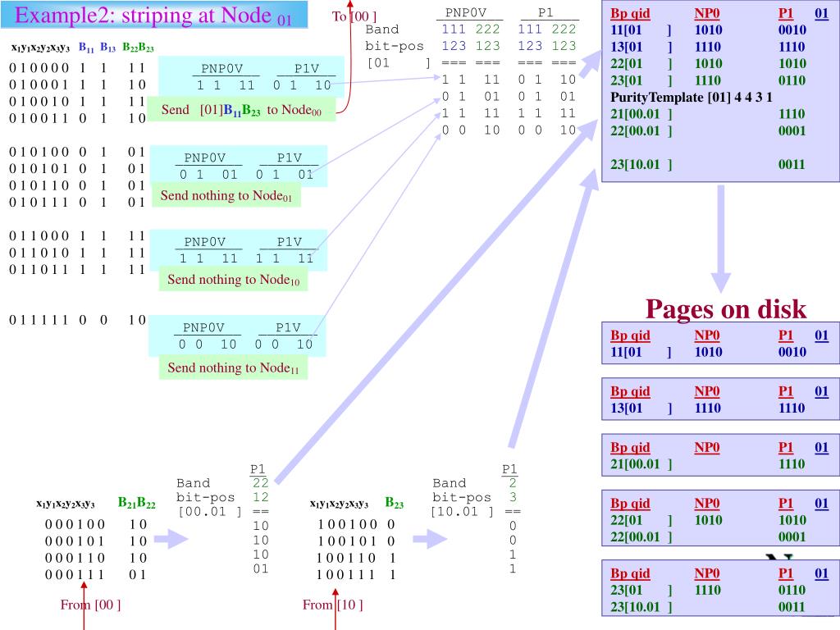
Task: Click the block arrow right of the 000100 rows
Action: (171, 538)
